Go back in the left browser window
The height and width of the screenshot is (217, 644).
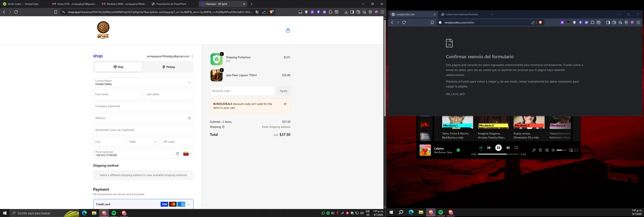(x=4, y=12)
